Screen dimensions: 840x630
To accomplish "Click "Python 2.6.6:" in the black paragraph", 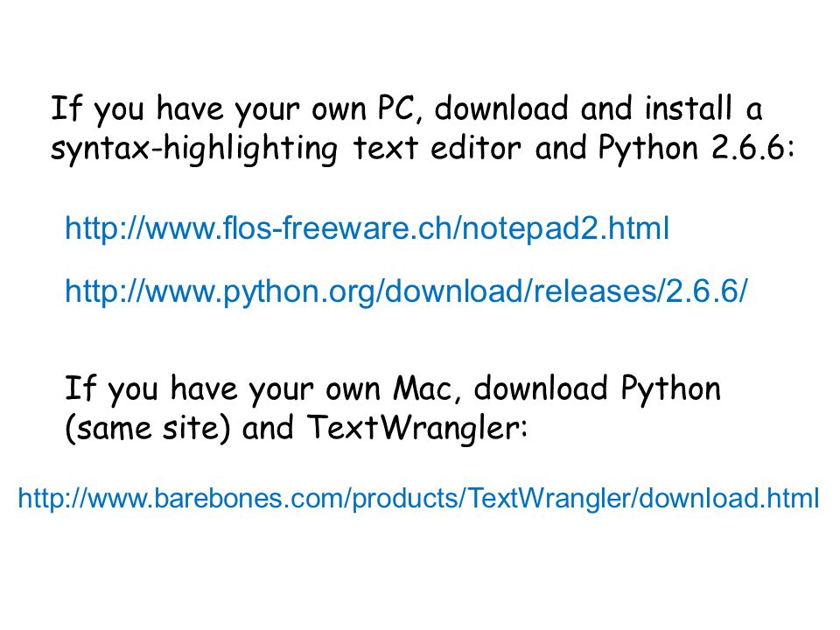I will (x=696, y=148).
